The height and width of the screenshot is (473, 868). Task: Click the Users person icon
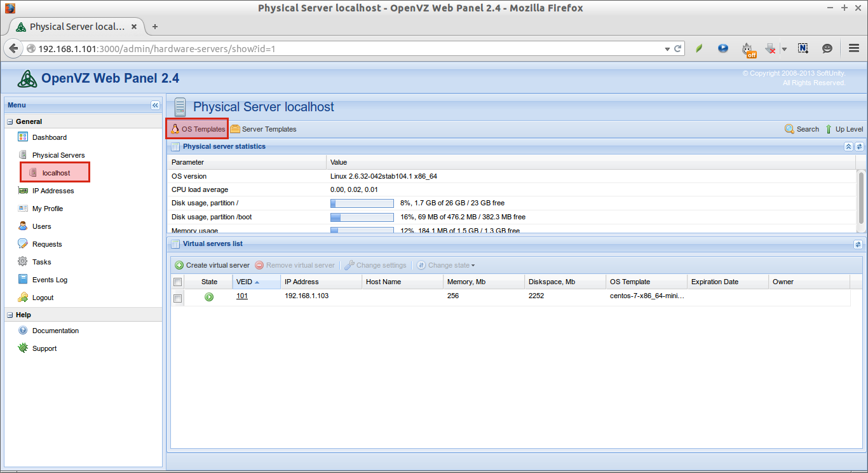(23, 226)
